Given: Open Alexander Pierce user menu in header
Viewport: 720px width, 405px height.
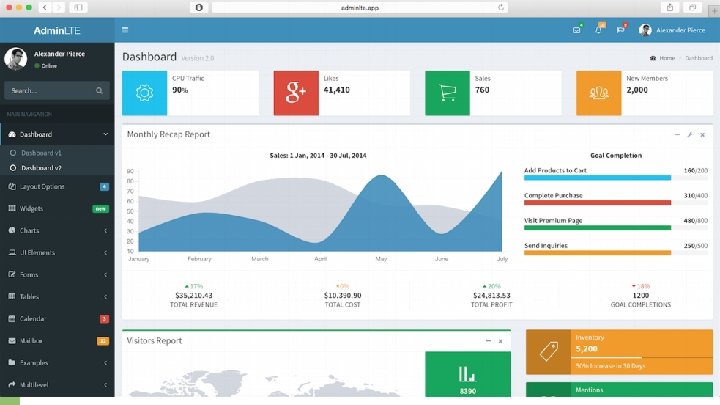Looking at the screenshot, I should 672,30.
